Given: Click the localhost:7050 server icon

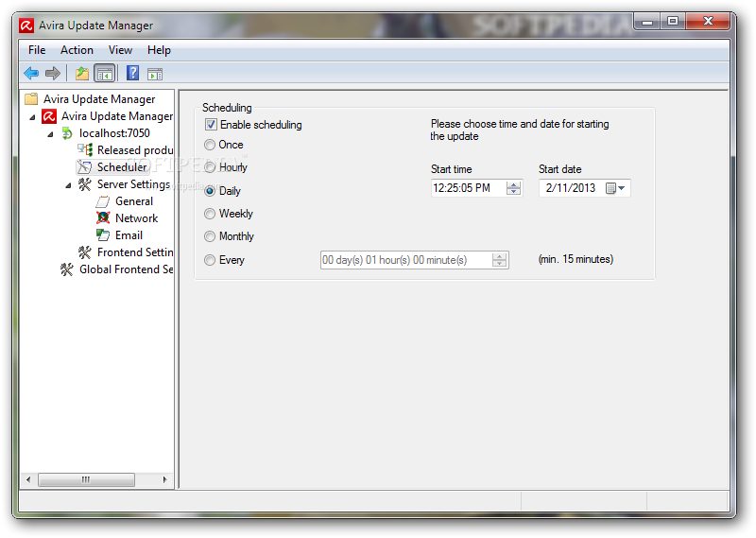Looking at the screenshot, I should click(x=67, y=133).
